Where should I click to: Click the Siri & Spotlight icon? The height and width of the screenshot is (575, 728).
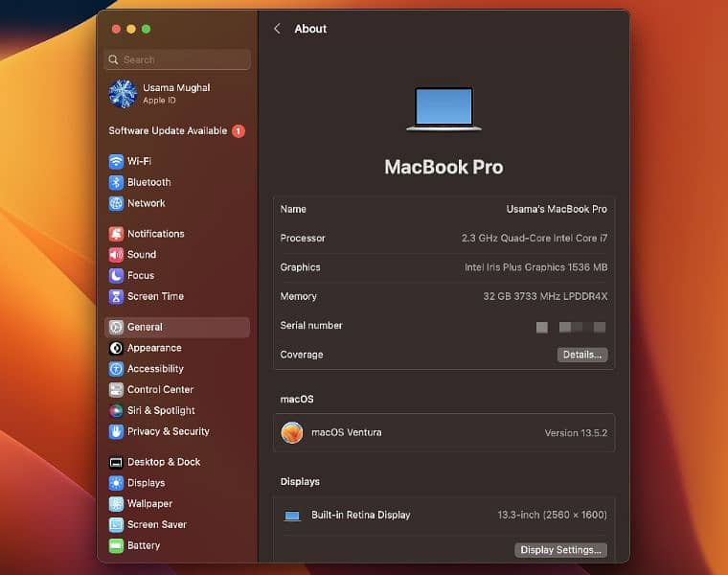click(x=116, y=410)
